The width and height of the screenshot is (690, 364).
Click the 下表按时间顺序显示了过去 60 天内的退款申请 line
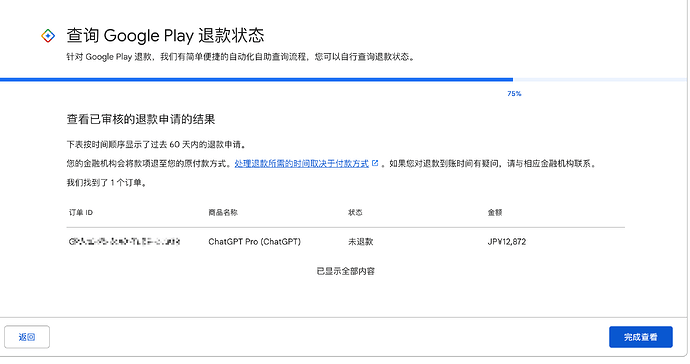[x=156, y=145]
